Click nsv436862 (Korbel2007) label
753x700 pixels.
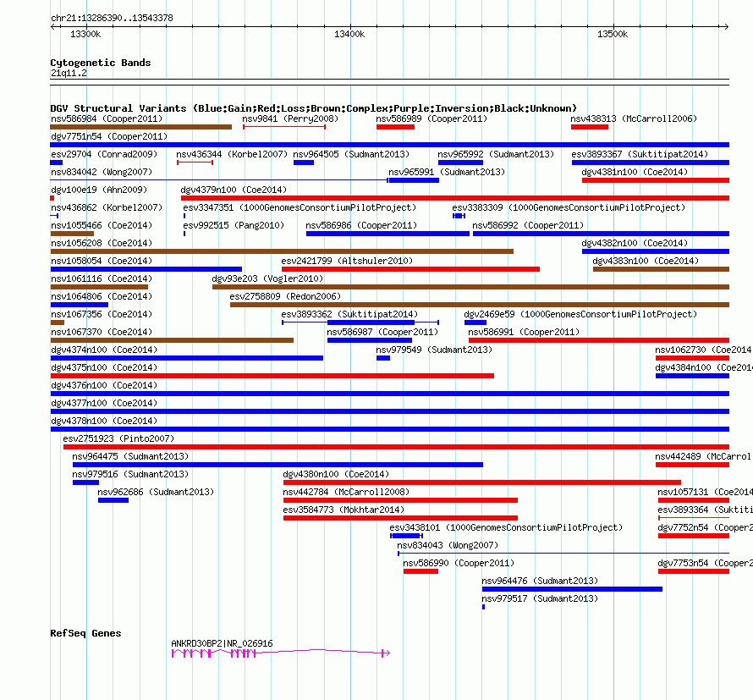coord(107,207)
